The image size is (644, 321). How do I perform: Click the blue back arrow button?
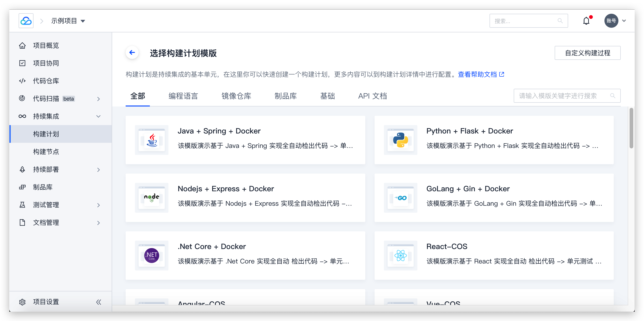132,53
